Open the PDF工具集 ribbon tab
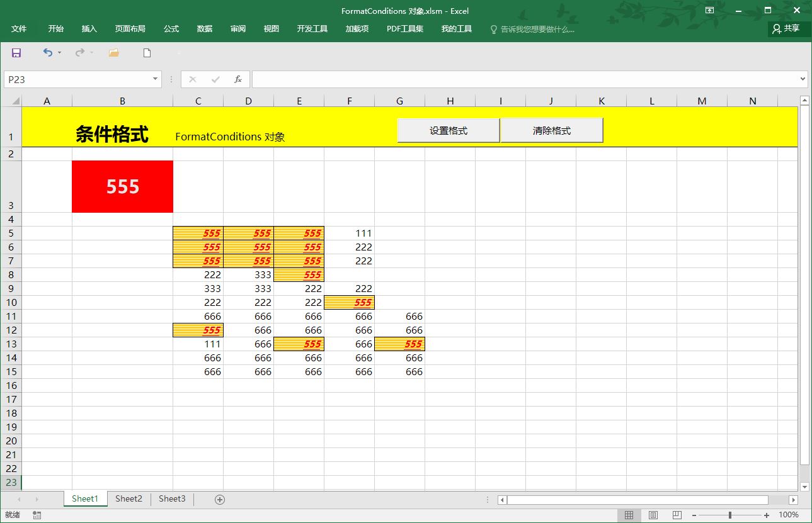 (x=405, y=29)
